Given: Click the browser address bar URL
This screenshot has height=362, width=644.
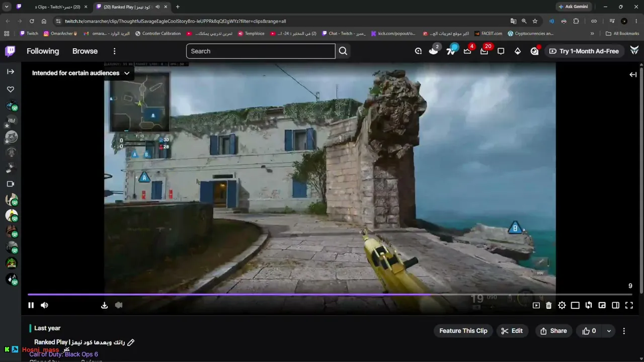Looking at the screenshot, I should (x=175, y=21).
